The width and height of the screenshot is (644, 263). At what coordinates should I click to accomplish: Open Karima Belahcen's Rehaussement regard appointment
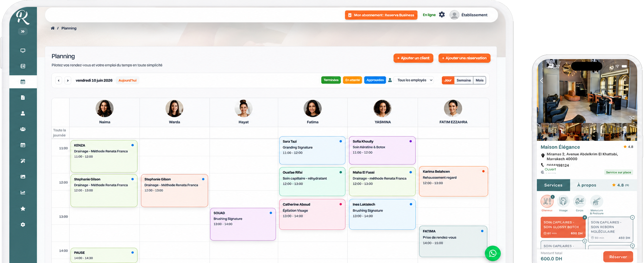point(453,181)
